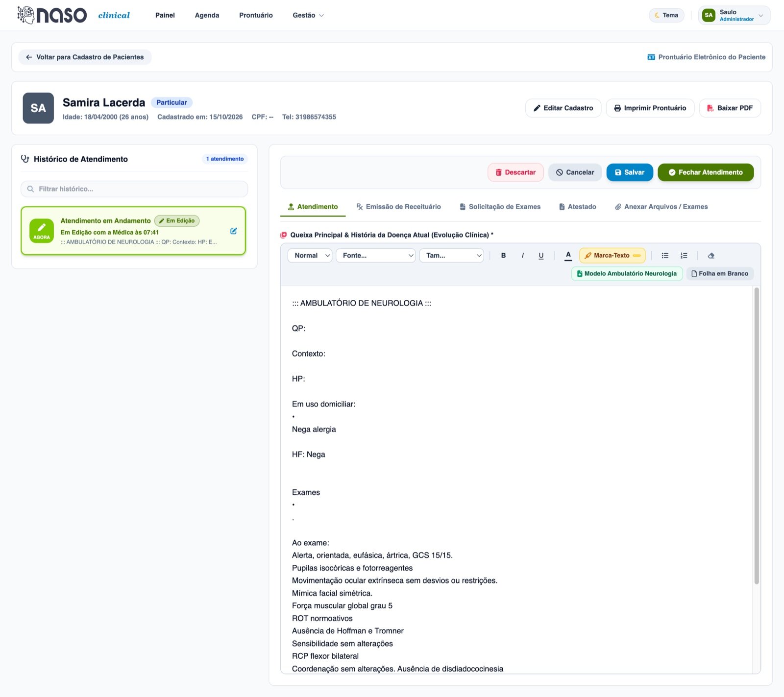Switch to Emissão de Receituário tab
This screenshot has height=697, width=784.
(x=398, y=207)
